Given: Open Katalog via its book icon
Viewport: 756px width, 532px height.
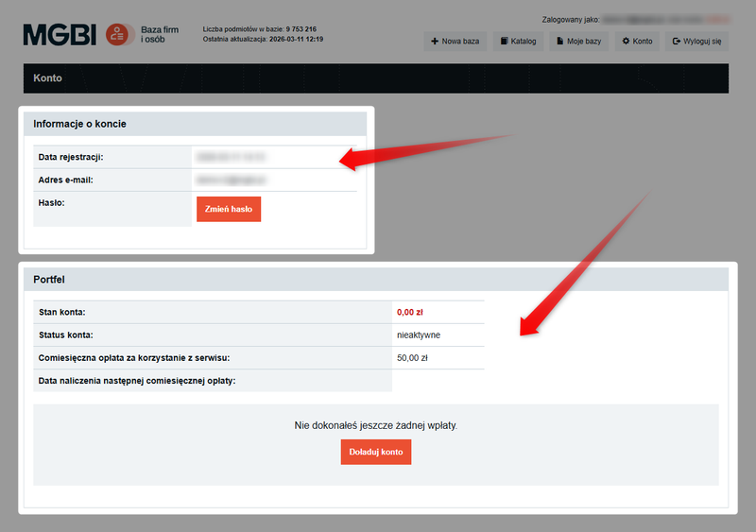Looking at the screenshot, I should point(505,42).
